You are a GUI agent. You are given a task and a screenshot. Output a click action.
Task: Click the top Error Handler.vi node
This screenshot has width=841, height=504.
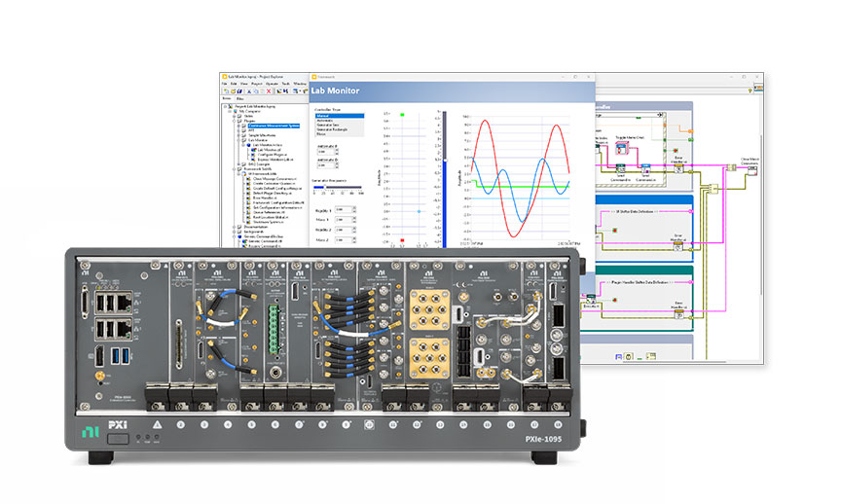(x=678, y=167)
